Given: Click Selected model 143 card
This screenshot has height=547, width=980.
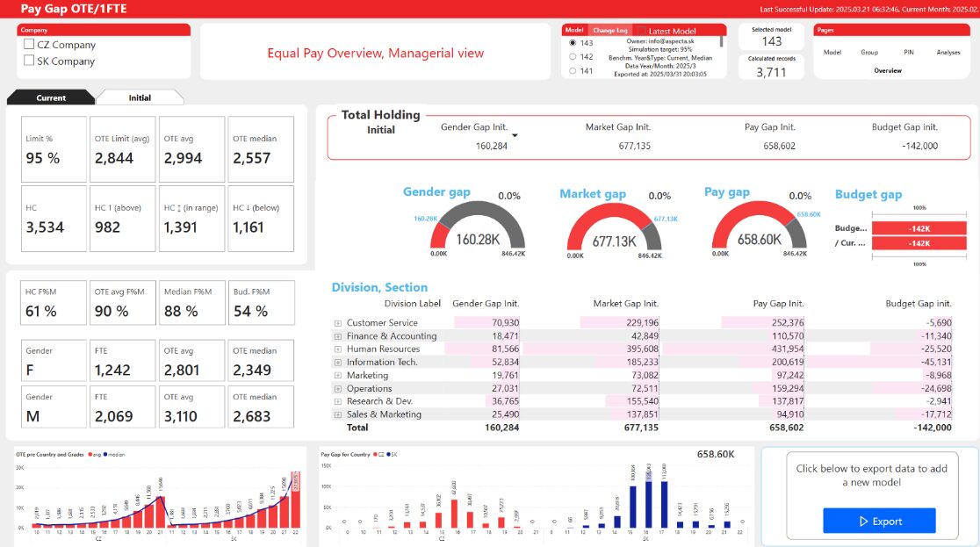Looking at the screenshot, I should 771,37.
